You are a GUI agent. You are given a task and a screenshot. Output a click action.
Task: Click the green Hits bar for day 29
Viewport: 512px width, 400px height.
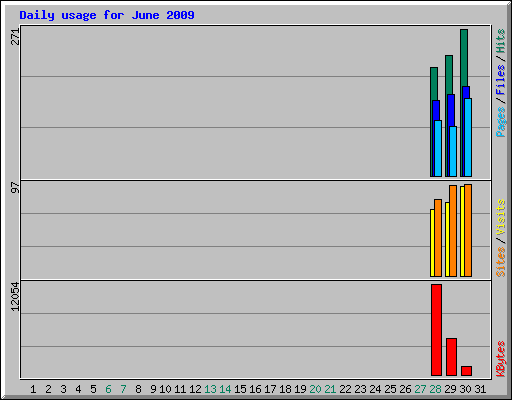coord(449,75)
